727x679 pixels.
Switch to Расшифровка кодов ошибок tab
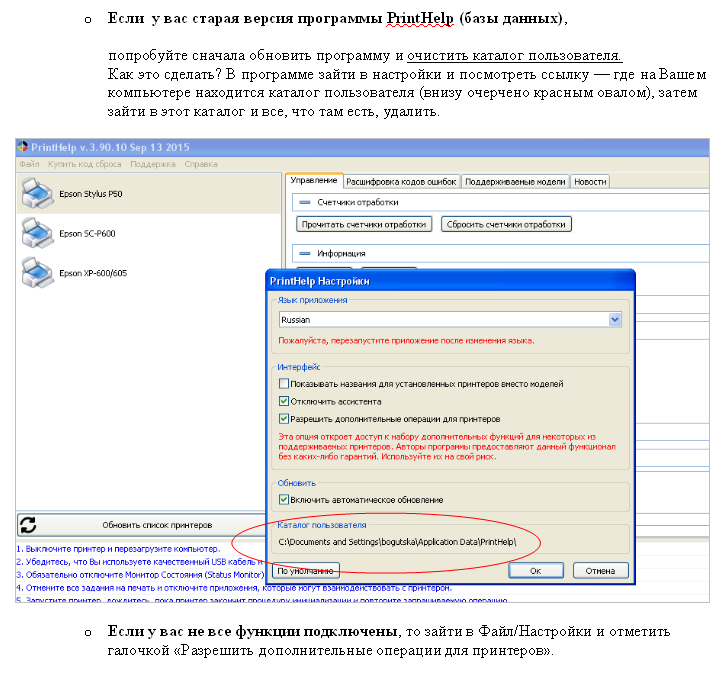(x=401, y=182)
